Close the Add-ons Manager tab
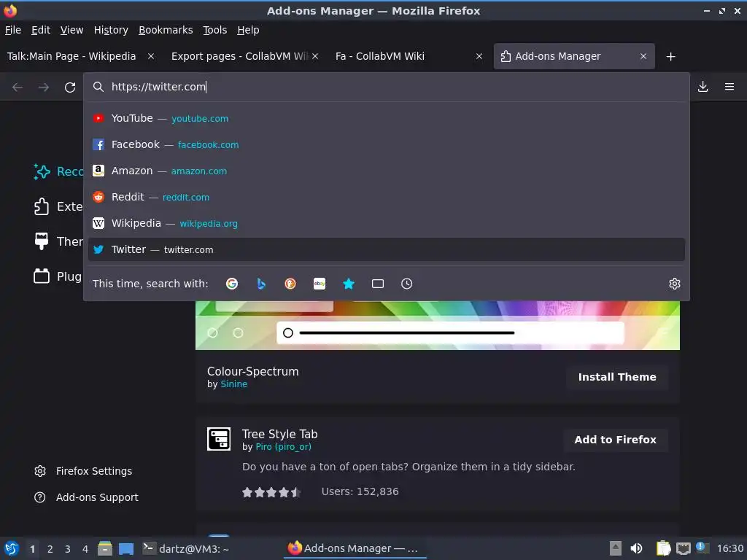The height and width of the screenshot is (560, 747). [x=643, y=56]
